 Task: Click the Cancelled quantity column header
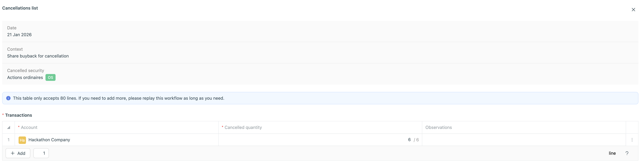tap(243, 128)
